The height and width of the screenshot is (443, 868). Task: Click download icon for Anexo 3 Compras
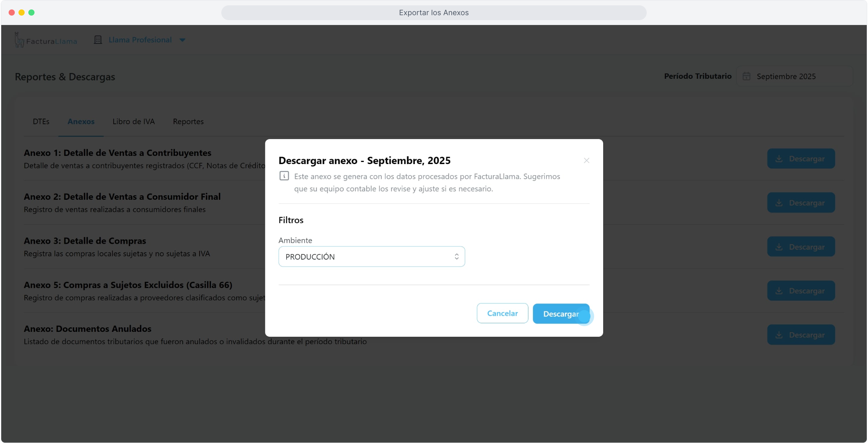tap(779, 247)
